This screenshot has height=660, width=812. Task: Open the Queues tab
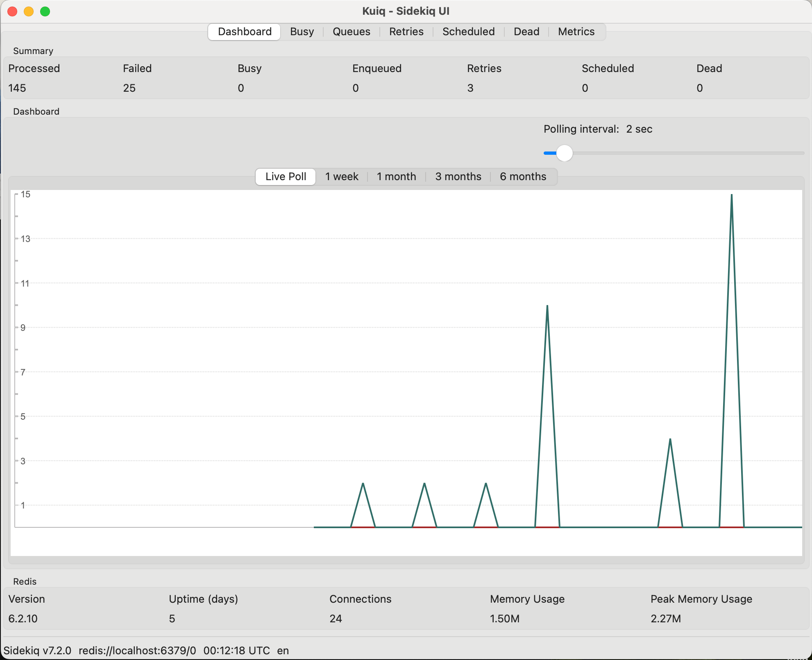(352, 32)
